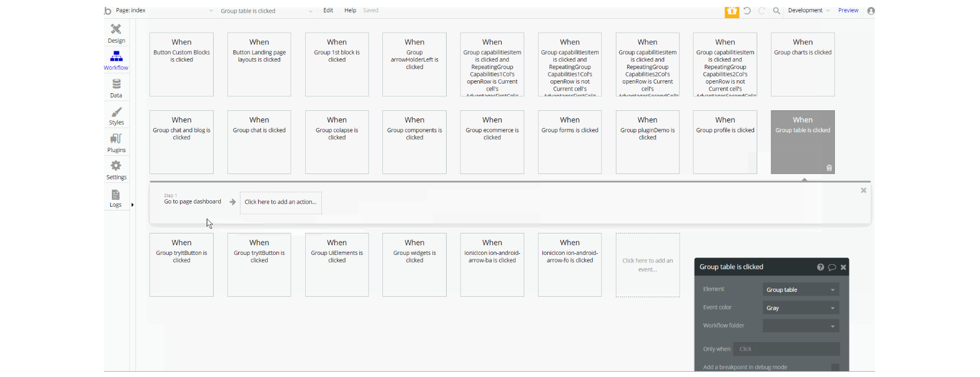This screenshot has width=980, height=377.
Task: Expand the Element dropdown showing Group table
Action: click(801, 290)
